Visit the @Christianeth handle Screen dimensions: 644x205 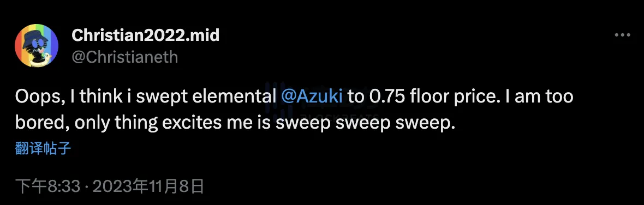pyautogui.click(x=124, y=57)
